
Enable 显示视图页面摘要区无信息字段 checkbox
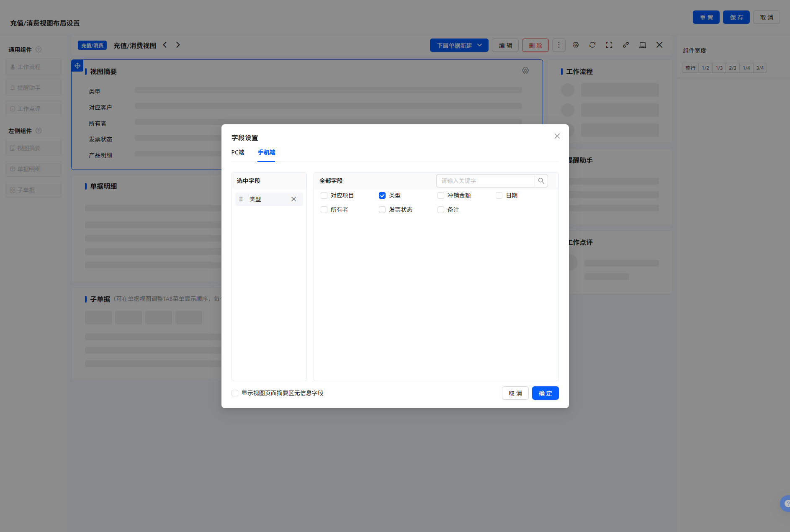[235, 393]
